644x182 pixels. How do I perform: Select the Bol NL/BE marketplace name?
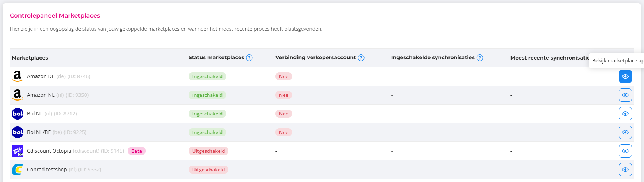(x=39, y=132)
